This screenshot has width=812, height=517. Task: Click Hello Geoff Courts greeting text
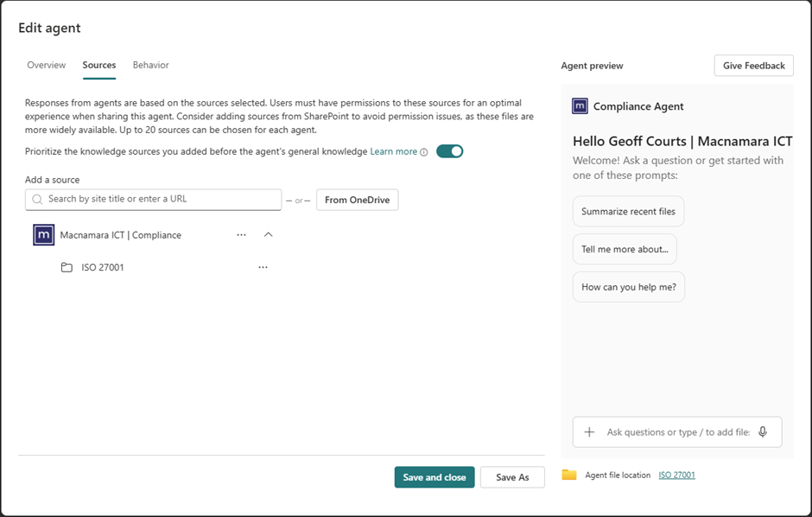682,141
